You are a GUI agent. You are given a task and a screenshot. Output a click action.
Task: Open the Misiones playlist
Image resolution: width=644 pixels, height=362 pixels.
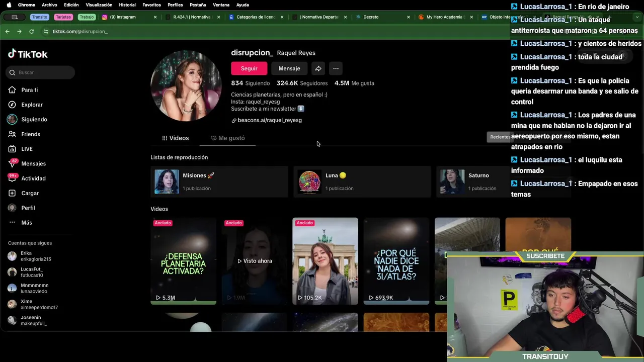(219, 182)
